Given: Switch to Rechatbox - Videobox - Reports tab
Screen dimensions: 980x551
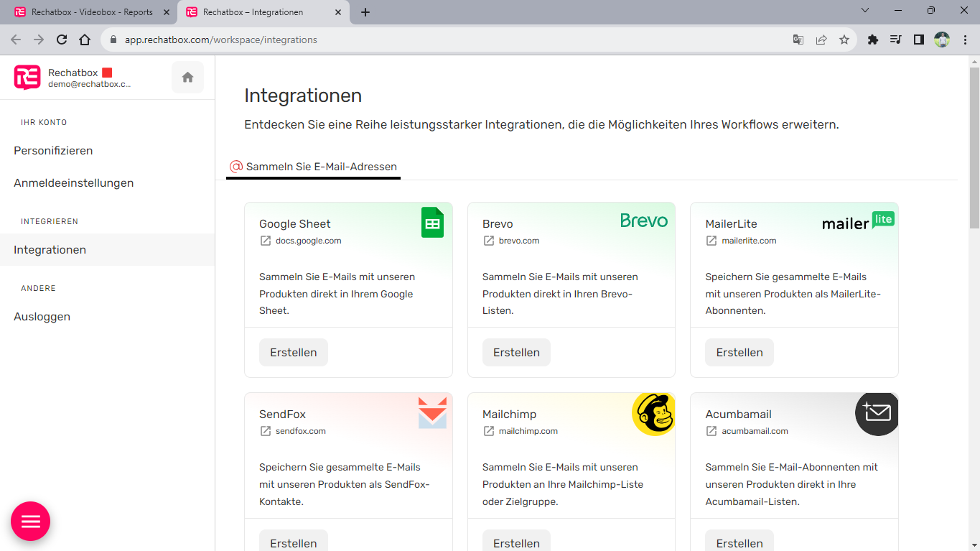Looking at the screenshot, I should [x=91, y=12].
